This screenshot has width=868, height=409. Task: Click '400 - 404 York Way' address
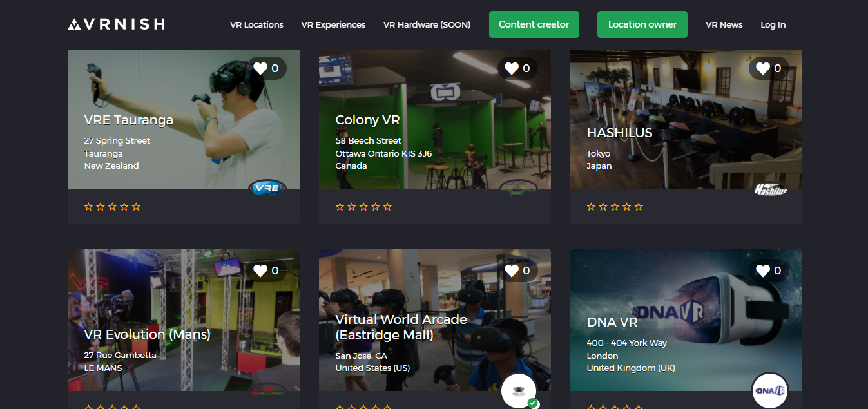point(626,343)
